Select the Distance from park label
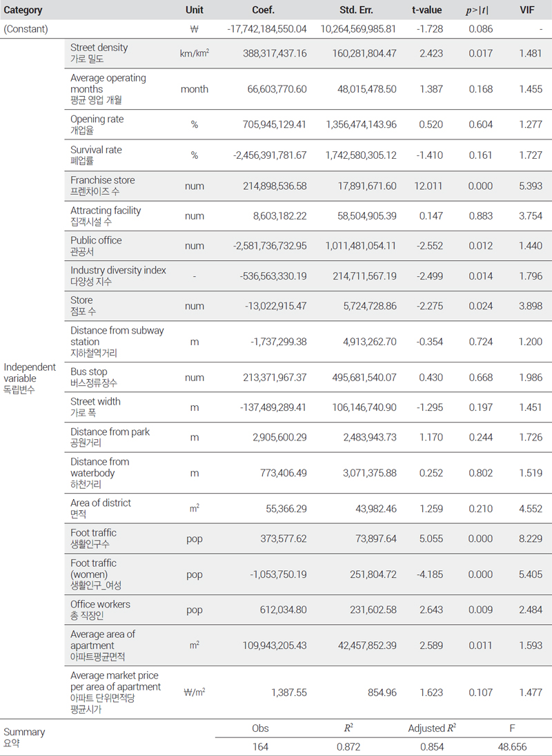The image size is (552, 756). (110, 432)
